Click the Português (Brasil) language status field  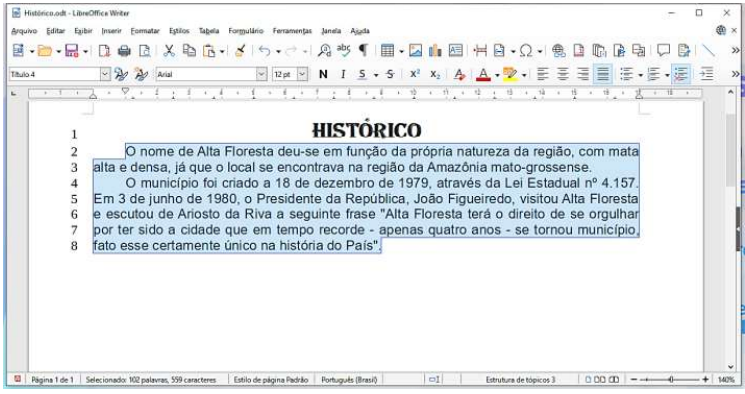(x=349, y=380)
